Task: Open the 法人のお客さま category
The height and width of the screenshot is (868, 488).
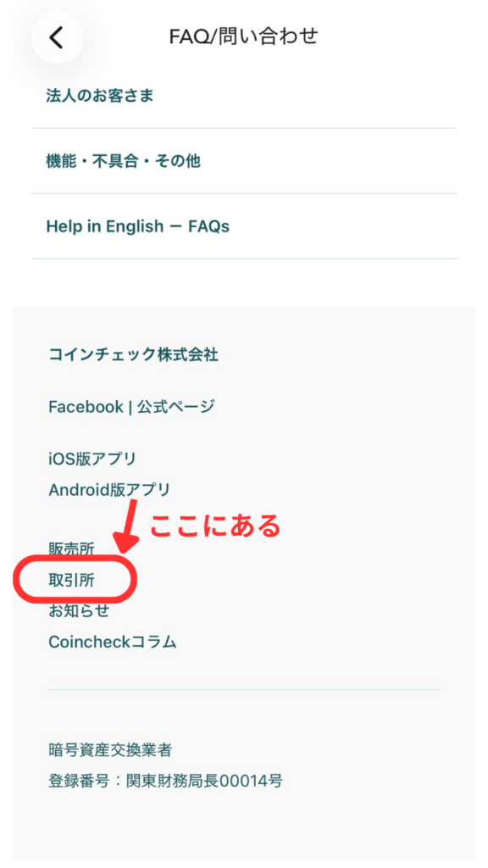Action: pos(244,96)
